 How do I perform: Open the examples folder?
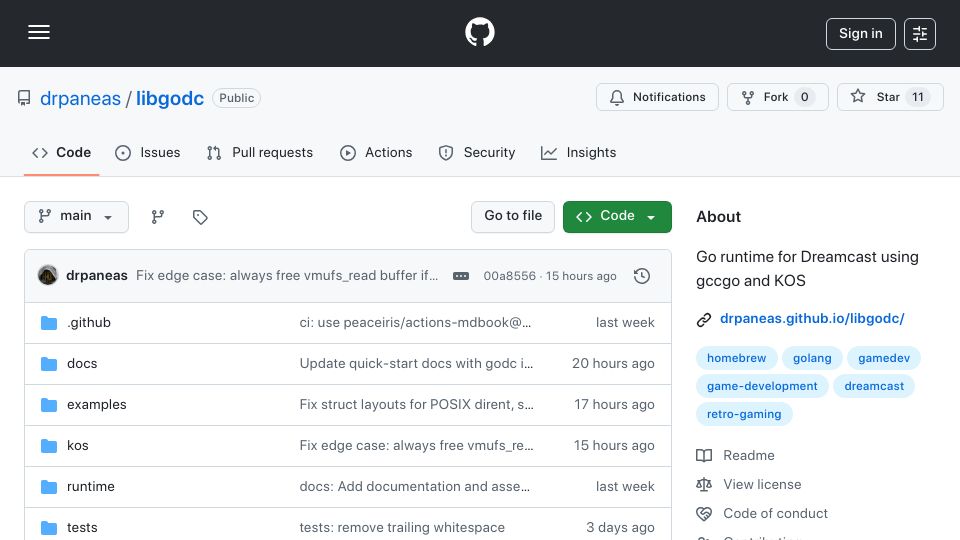tap(97, 405)
